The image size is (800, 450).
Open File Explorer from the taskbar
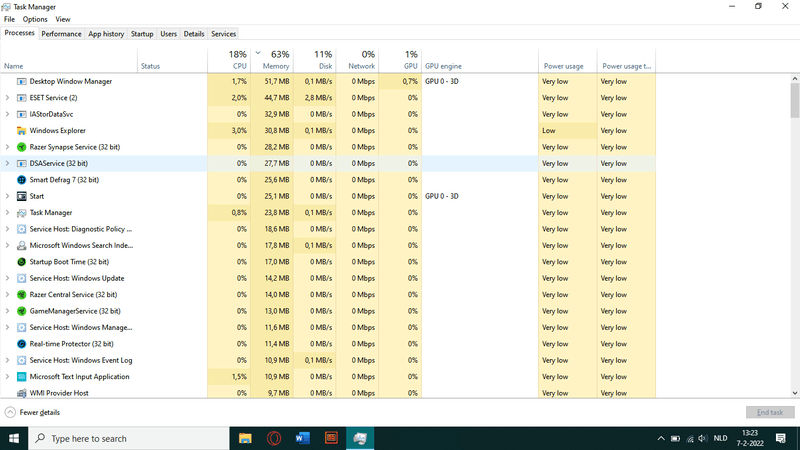coord(245,438)
